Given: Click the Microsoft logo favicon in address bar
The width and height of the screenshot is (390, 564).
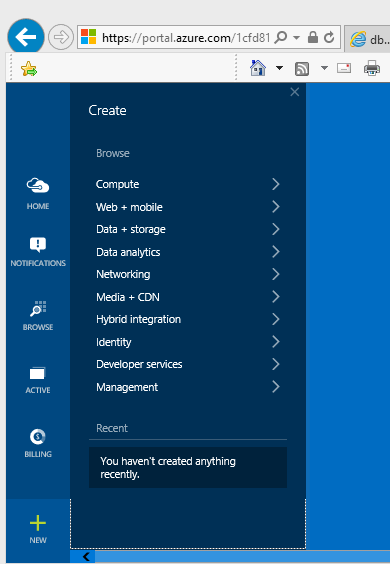Looking at the screenshot, I should [89, 37].
